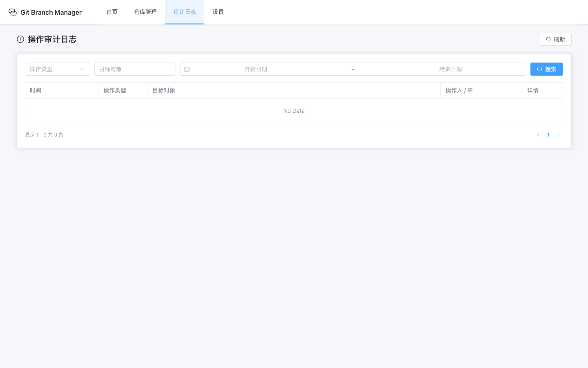Click the next page arrow in pagination
Image resolution: width=588 pixels, height=368 pixels.
pos(558,135)
